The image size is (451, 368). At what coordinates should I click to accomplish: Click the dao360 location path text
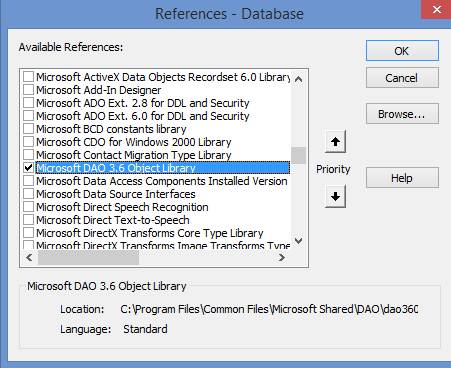269,309
